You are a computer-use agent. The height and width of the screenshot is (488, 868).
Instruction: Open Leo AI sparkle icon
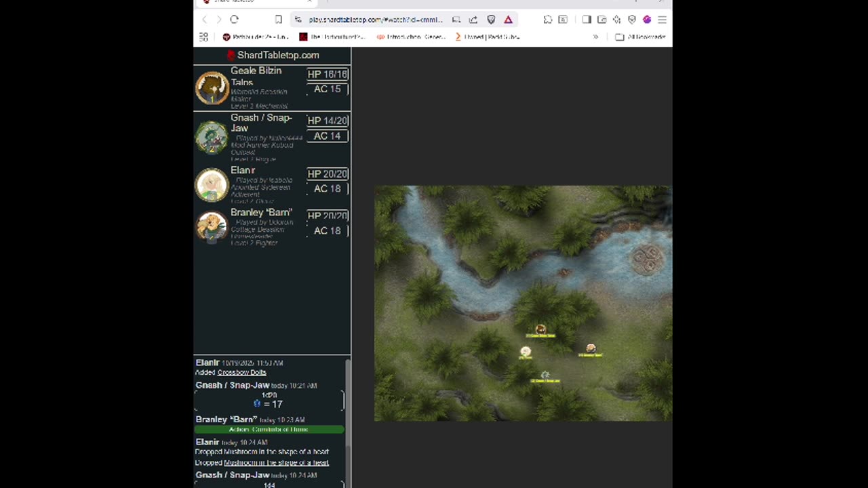tap(616, 20)
